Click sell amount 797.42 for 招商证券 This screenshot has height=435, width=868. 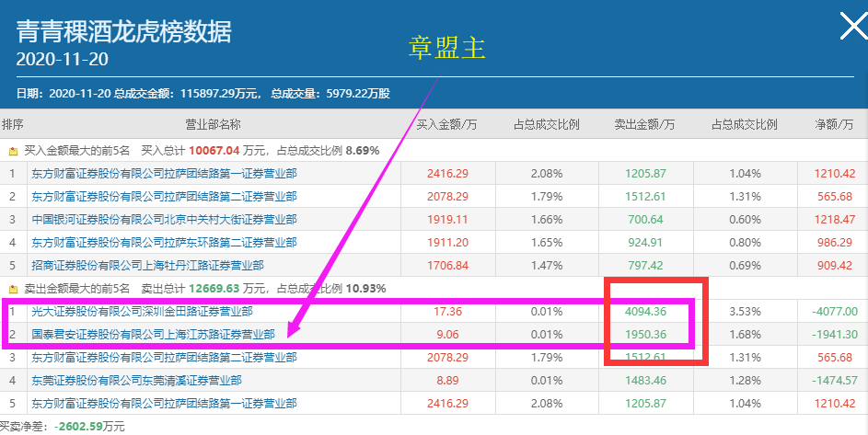[x=645, y=266]
